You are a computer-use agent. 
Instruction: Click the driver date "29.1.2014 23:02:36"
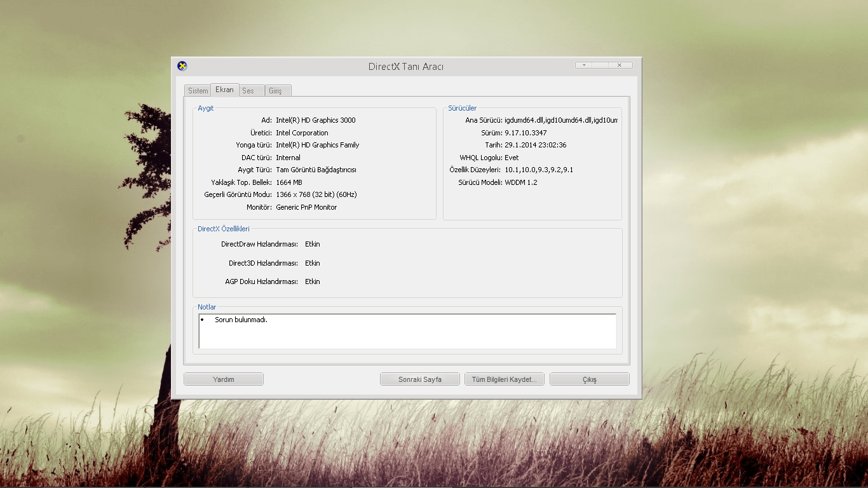point(536,145)
